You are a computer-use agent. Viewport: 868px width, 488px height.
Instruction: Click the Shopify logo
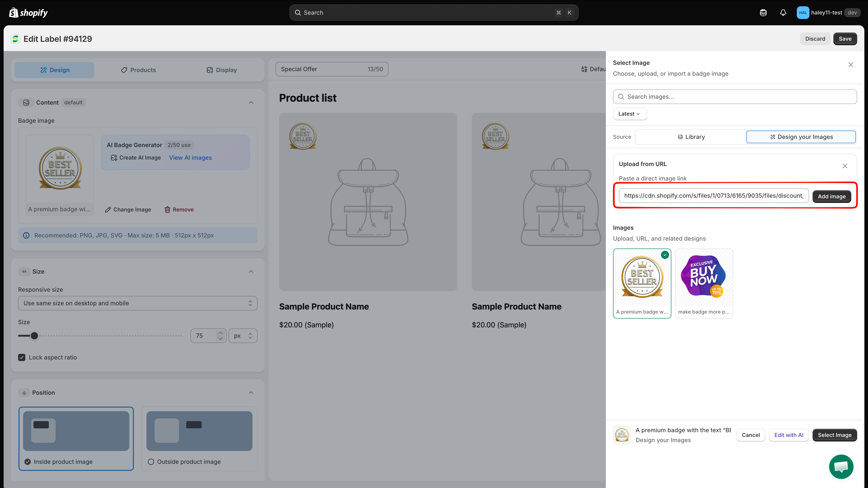[28, 12]
